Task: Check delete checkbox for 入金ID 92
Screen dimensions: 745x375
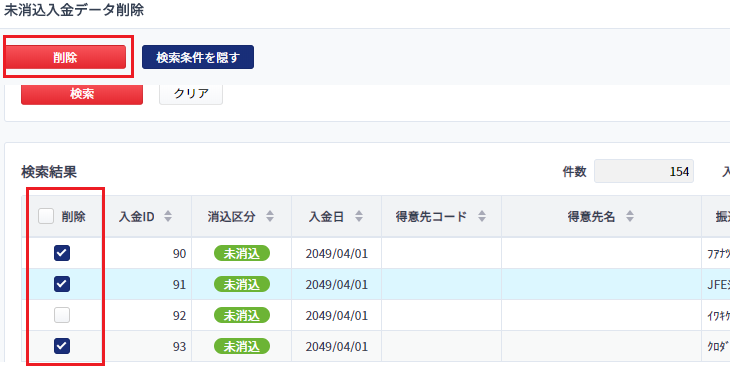Action: pos(62,315)
